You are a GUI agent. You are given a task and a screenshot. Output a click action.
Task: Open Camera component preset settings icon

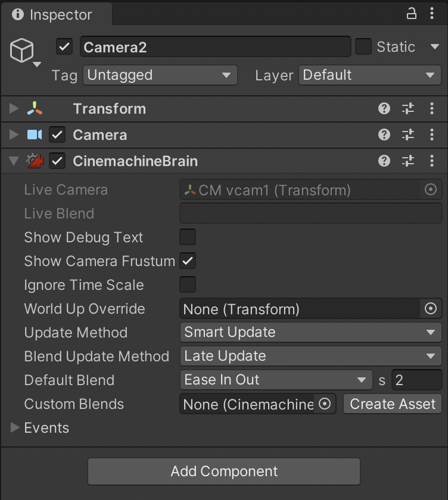(x=408, y=135)
